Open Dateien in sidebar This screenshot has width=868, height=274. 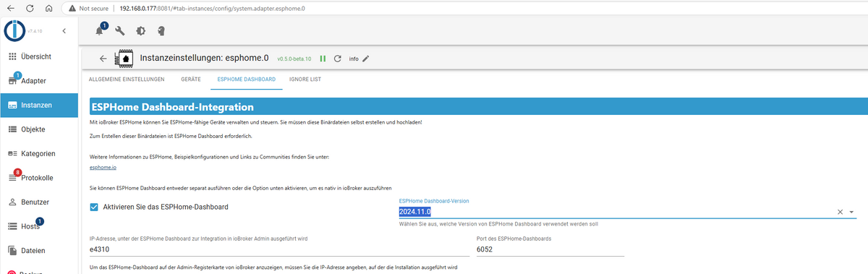tap(39, 251)
